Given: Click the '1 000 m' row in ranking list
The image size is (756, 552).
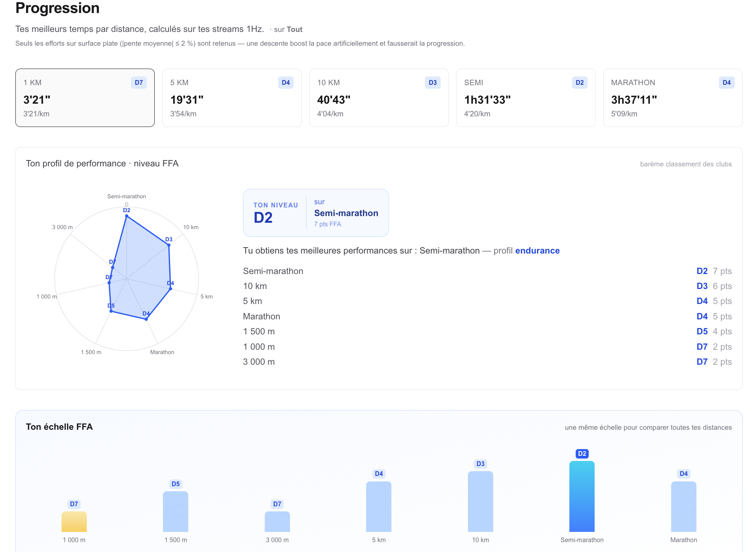Looking at the screenshot, I should [487, 347].
